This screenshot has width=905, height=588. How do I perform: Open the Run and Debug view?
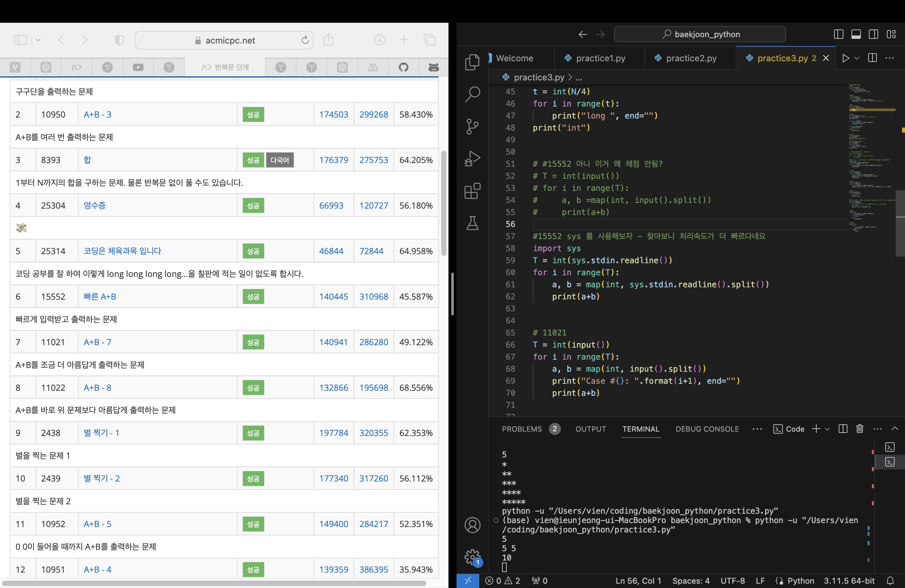pos(472,159)
